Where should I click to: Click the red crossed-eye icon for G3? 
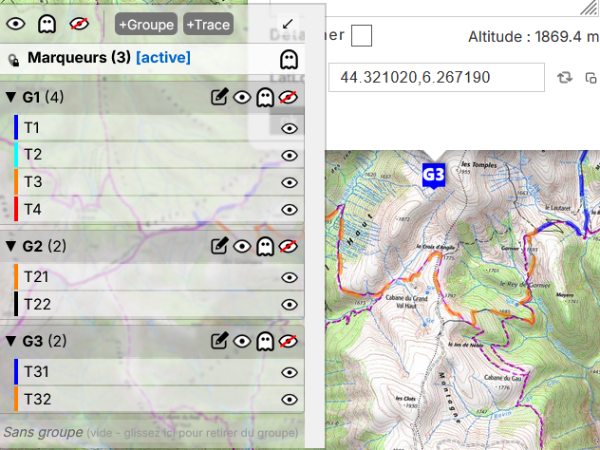pyautogui.click(x=289, y=342)
